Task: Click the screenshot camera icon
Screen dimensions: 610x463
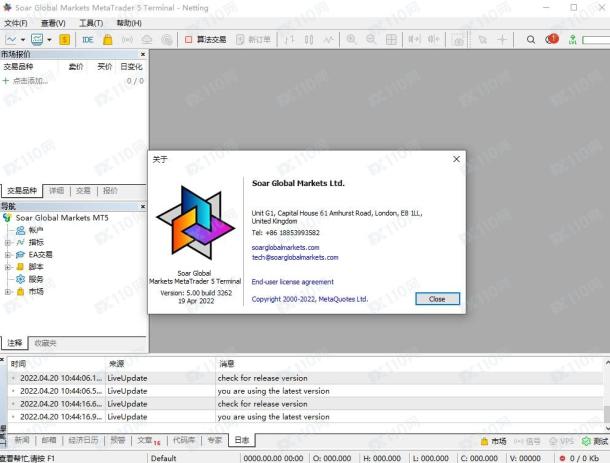Action: tap(459, 40)
